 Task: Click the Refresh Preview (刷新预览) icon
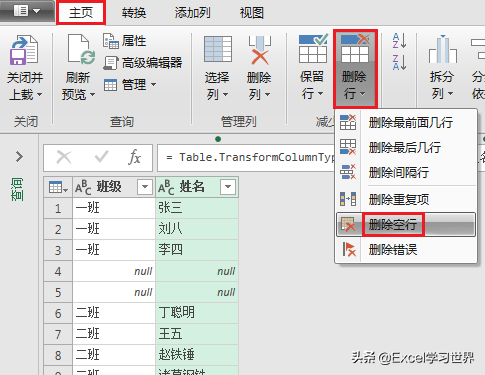[81, 49]
